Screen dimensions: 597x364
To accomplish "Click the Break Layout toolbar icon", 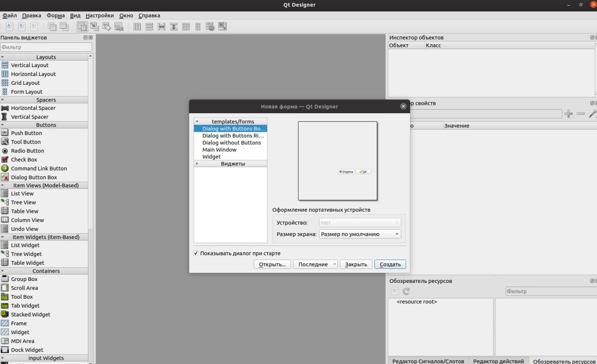I will [x=210, y=27].
